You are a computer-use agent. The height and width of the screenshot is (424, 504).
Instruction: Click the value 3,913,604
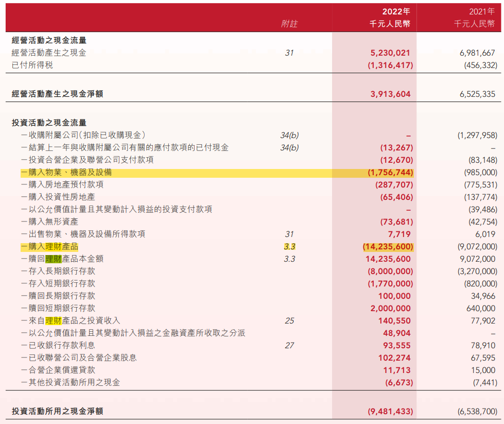pos(390,94)
